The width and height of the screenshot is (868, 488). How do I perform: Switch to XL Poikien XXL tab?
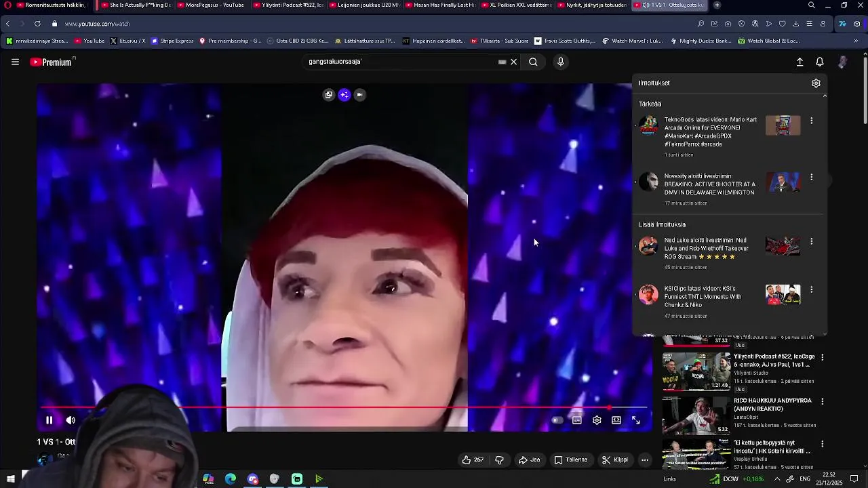pos(515,5)
